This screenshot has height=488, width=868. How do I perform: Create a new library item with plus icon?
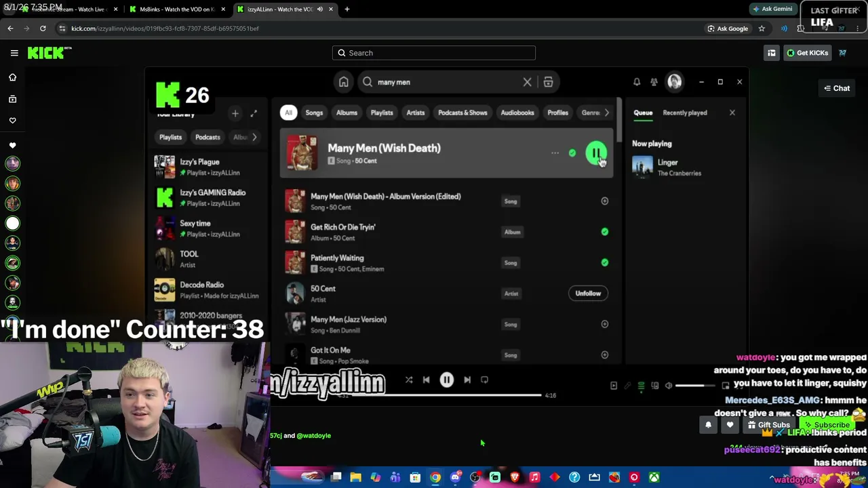tap(235, 113)
